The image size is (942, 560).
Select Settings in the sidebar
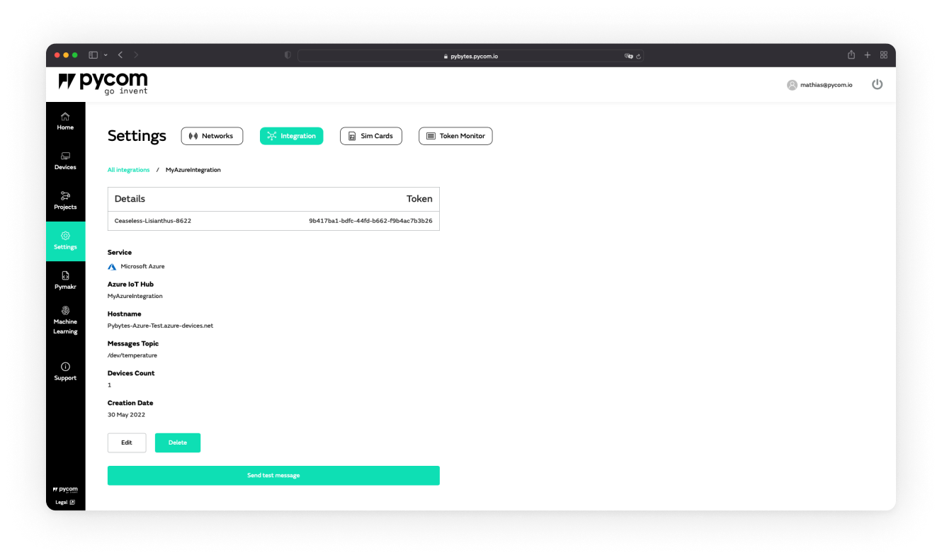[65, 241]
